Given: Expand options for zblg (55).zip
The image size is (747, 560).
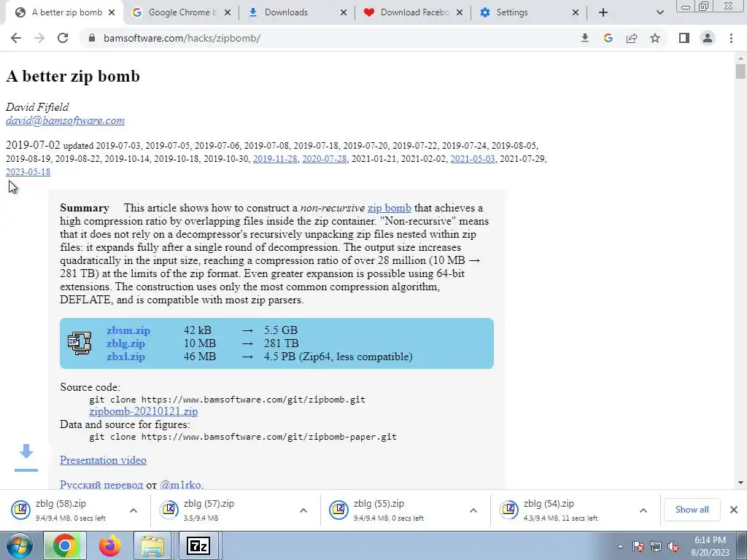Looking at the screenshot, I should (473, 510).
